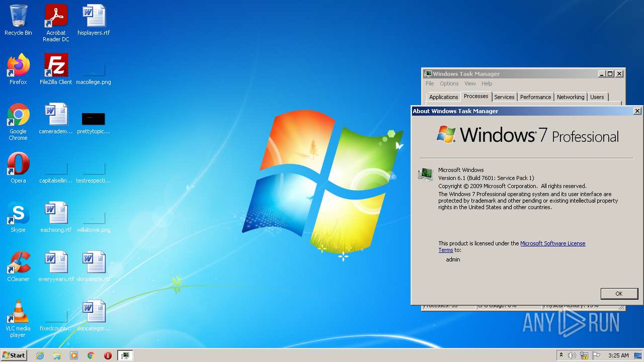Open Task Manager View menu

pos(470,83)
